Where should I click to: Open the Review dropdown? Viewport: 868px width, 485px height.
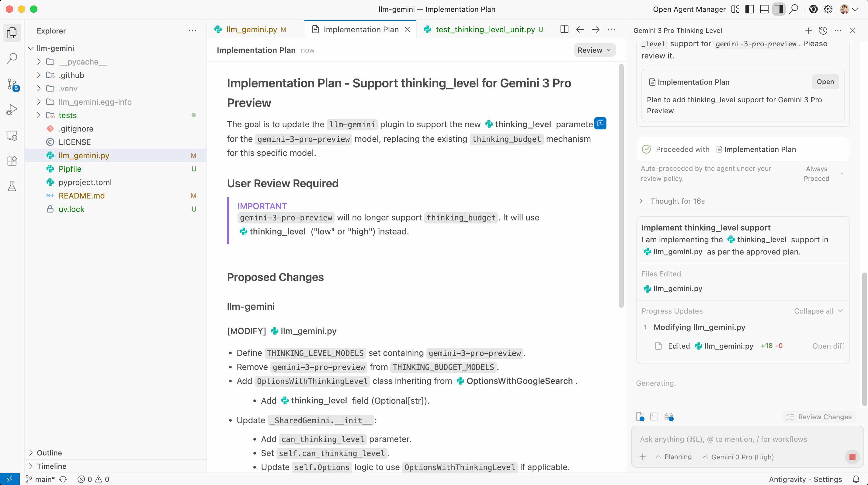pos(594,50)
